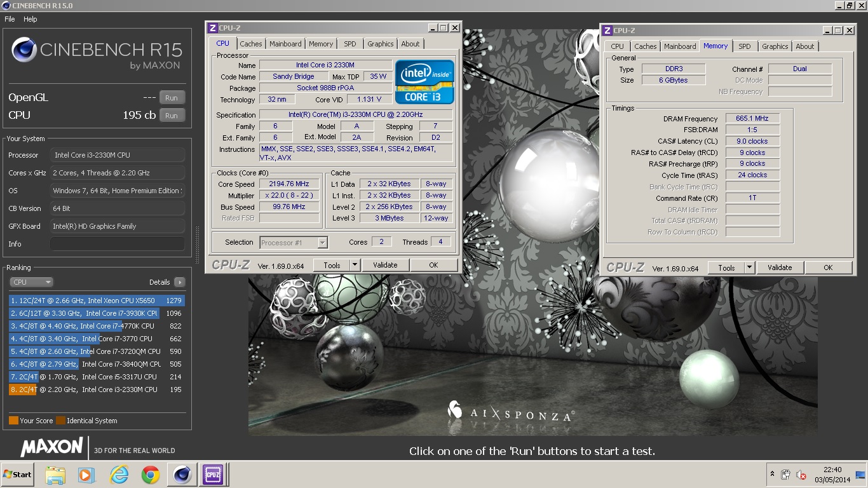Viewport: 868px width, 488px height.
Task: Run the OpenGL benchmark test
Action: point(172,98)
